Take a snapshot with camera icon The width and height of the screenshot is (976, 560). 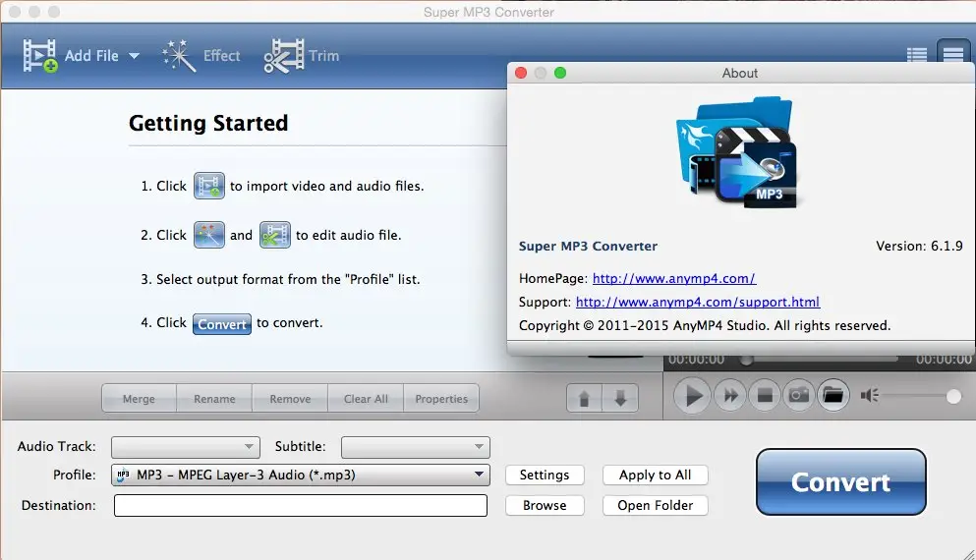pos(799,395)
